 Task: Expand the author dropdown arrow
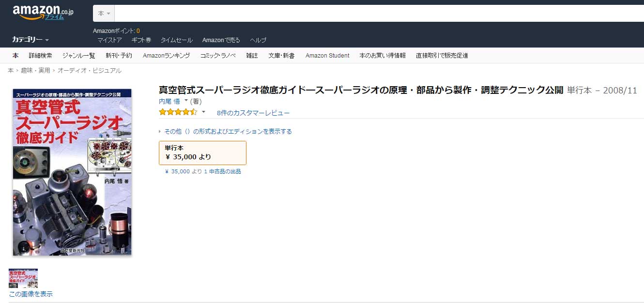click(x=186, y=101)
